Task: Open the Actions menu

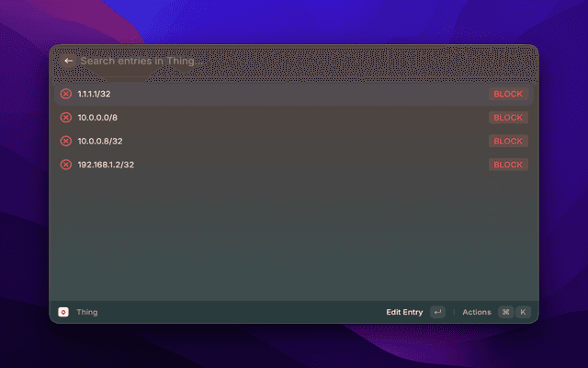Action: 477,312
